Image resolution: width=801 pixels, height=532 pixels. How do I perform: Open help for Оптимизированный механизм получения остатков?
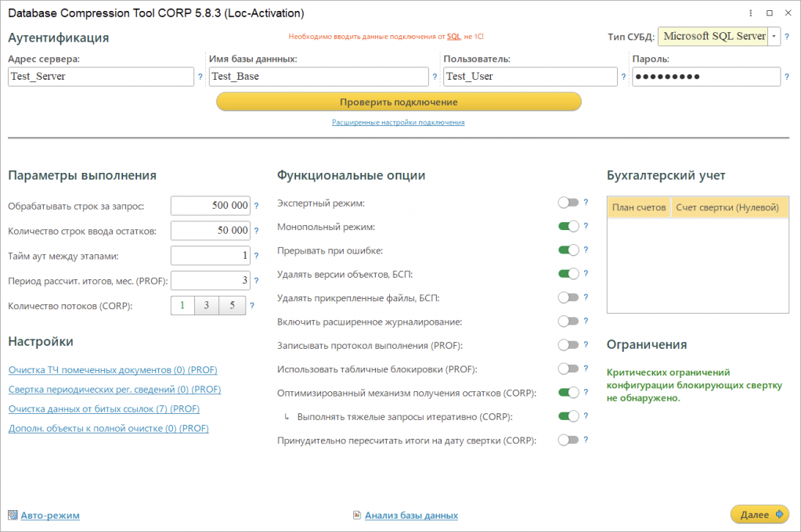click(586, 392)
